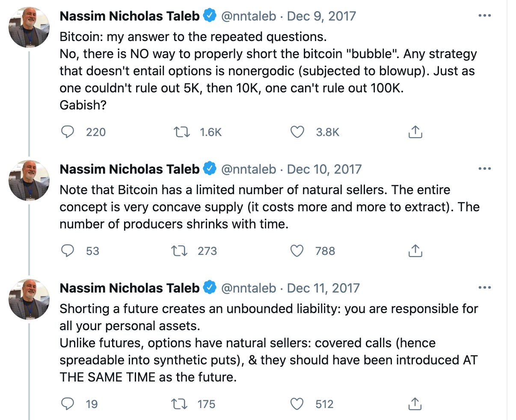Like the Dec 10 tweet

click(297, 251)
